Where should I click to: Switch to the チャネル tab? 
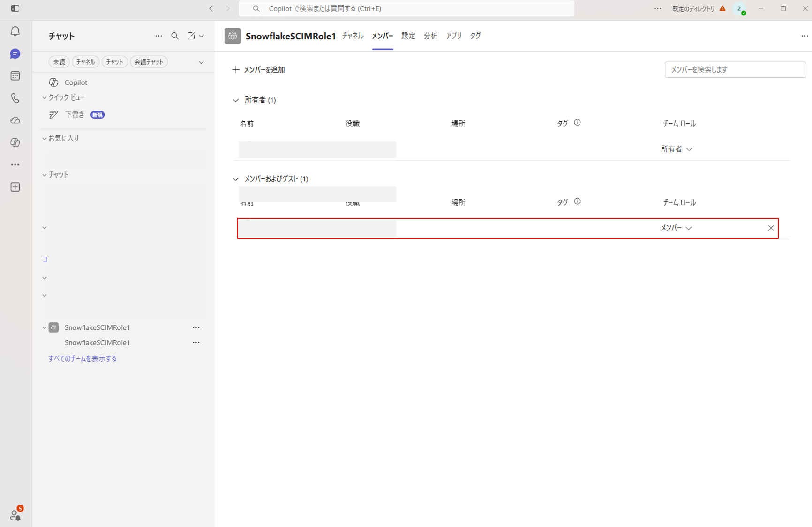(x=353, y=36)
